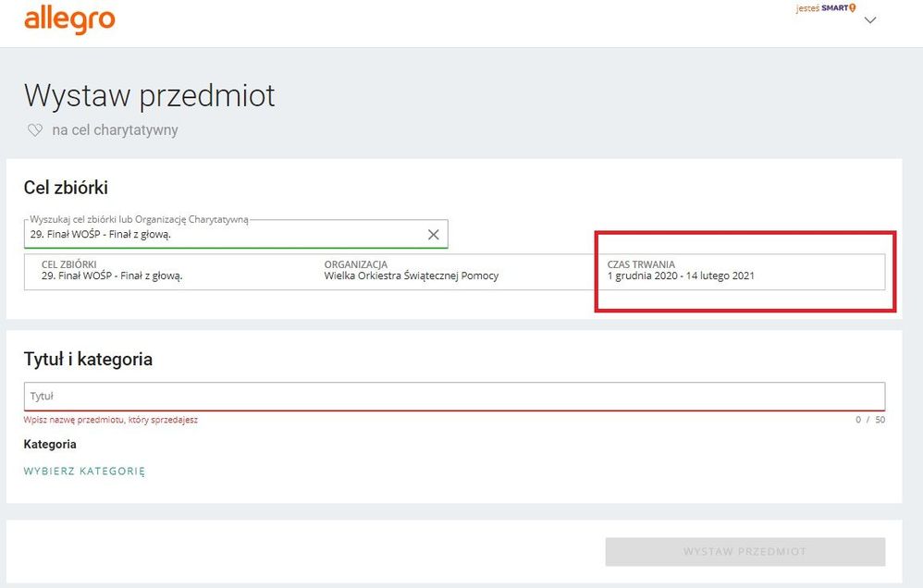Click the "jesteś SMART" label
The width and height of the screenshot is (923, 588).
click(821, 8)
